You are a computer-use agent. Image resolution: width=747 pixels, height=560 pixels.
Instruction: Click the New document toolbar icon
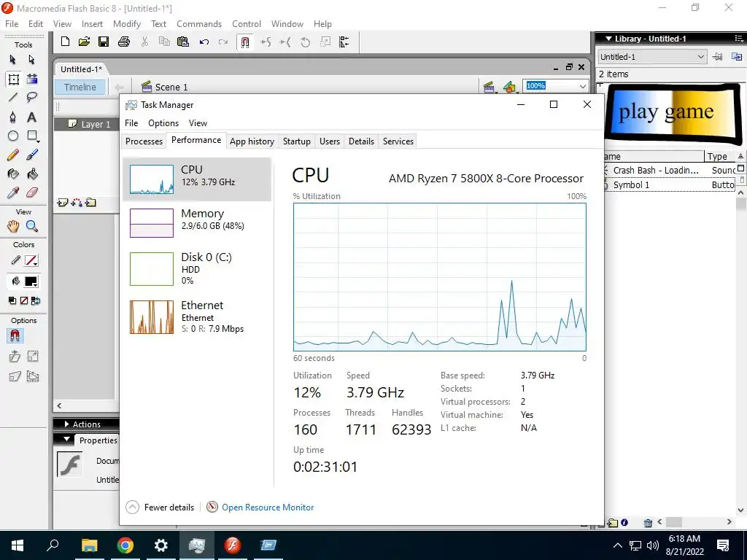pyautogui.click(x=65, y=42)
